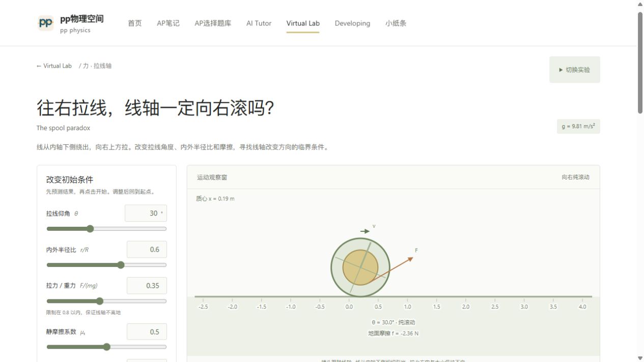Click the pp physics logo icon

[x=46, y=23]
